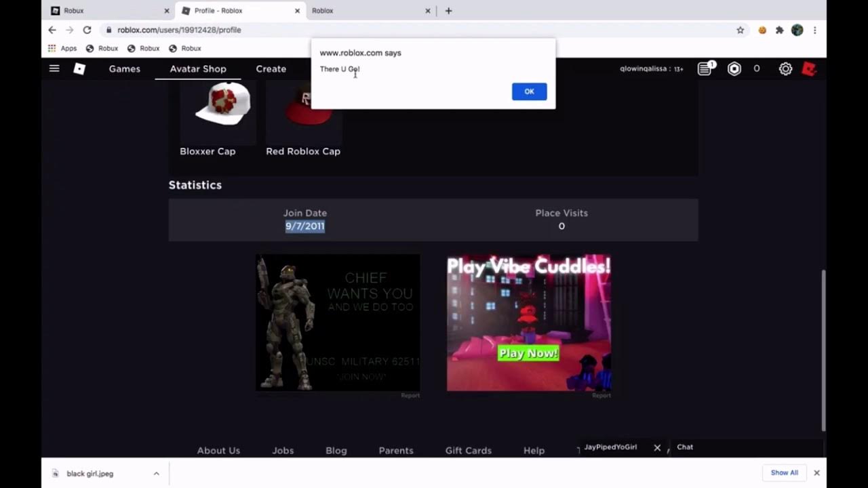Close the first Robux tab

[x=167, y=11]
